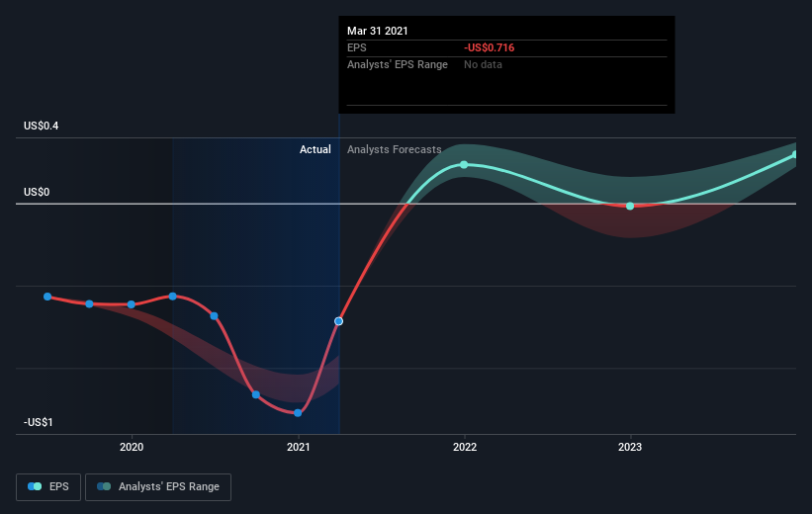This screenshot has width=812, height=514.
Task: Click the 2023 x-axis label
Action: pos(630,447)
